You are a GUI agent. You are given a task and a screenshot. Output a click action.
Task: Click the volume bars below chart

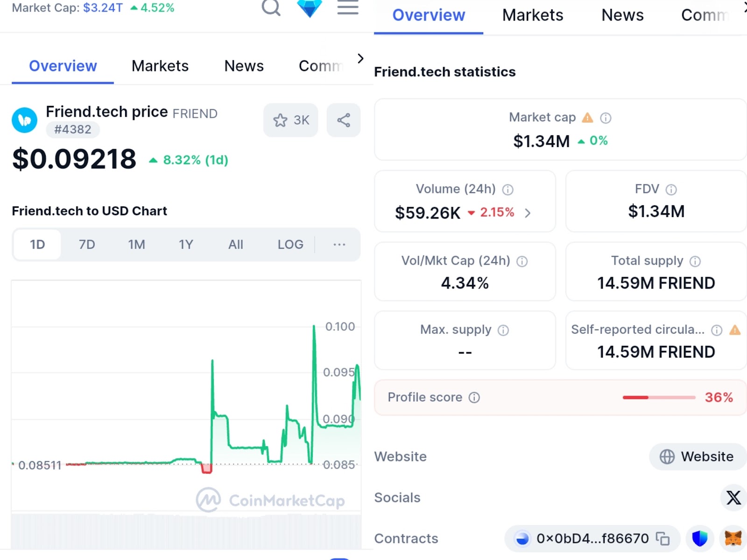(x=186, y=531)
